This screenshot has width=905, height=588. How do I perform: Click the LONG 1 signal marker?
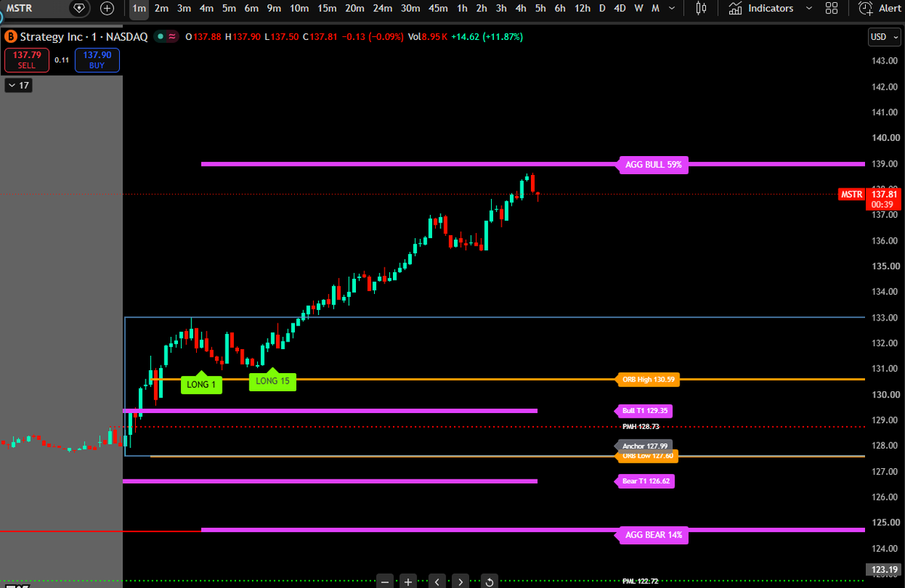click(202, 384)
